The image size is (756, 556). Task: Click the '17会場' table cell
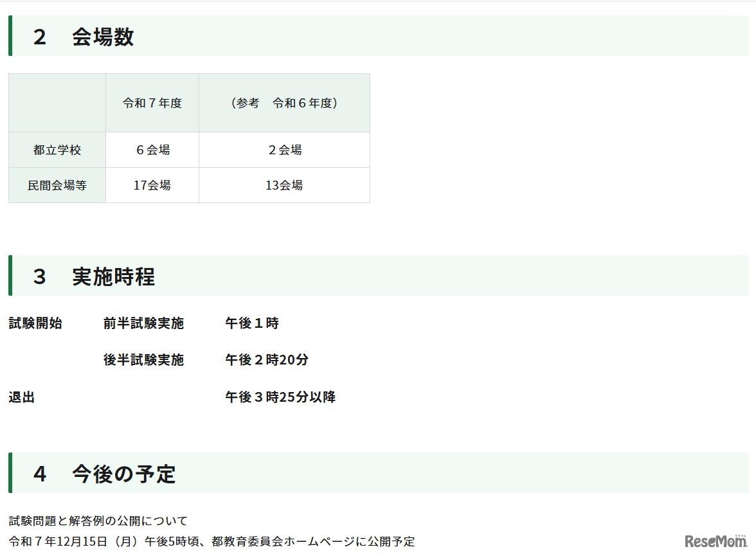click(x=152, y=185)
